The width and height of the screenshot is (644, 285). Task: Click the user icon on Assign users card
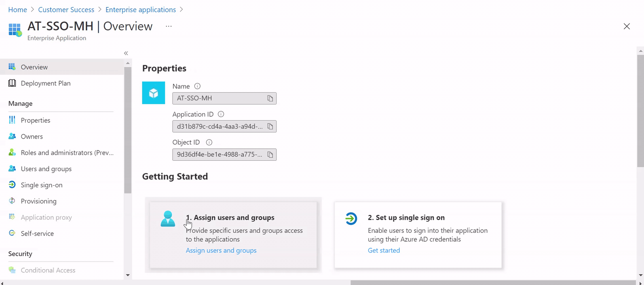coord(168,219)
